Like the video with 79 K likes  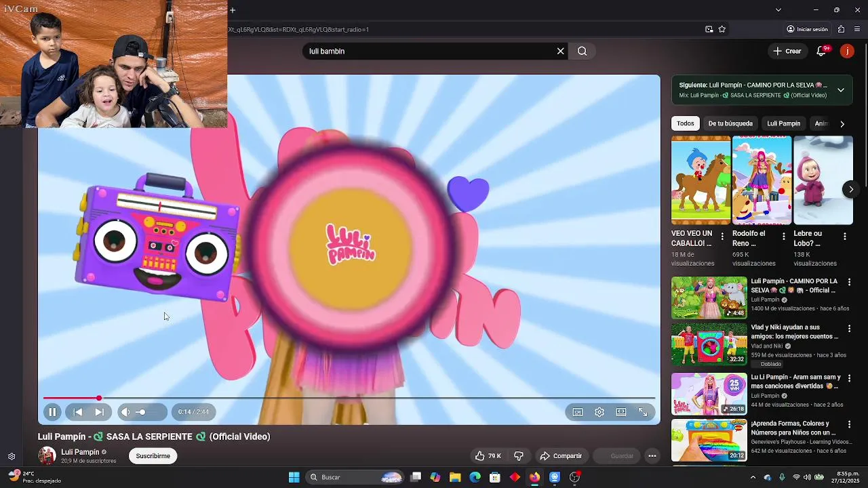(488, 456)
